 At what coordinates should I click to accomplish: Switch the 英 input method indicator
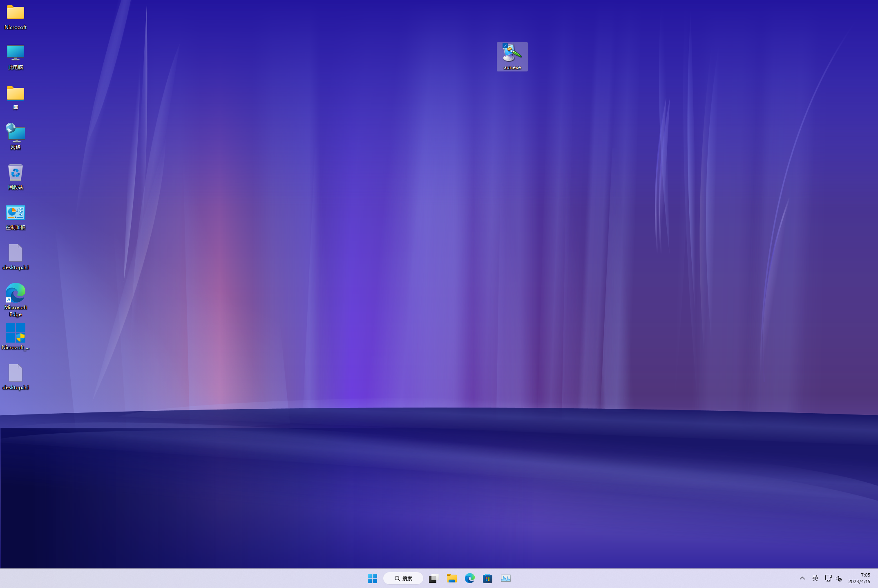(x=815, y=578)
